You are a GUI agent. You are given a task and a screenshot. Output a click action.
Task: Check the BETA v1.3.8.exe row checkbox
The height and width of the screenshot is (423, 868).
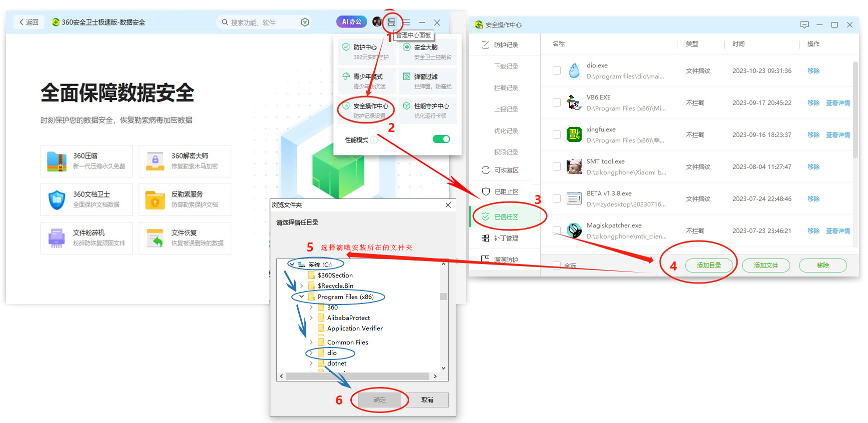click(x=556, y=198)
